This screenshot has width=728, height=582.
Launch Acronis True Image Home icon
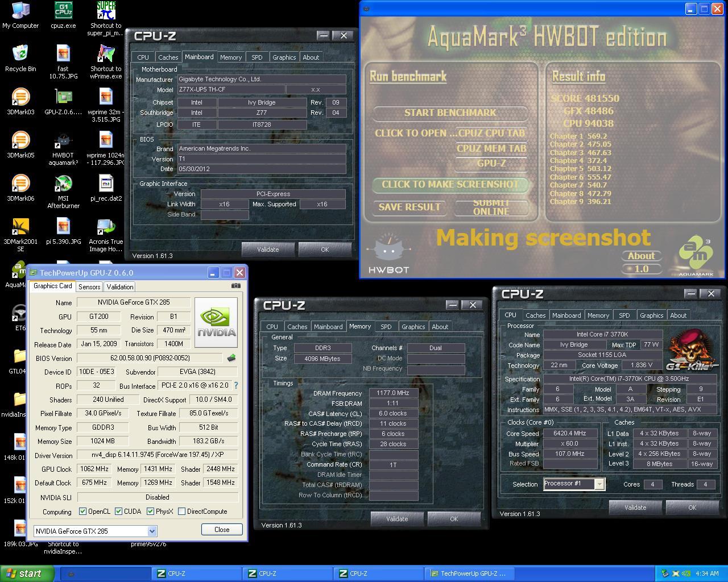click(x=106, y=235)
